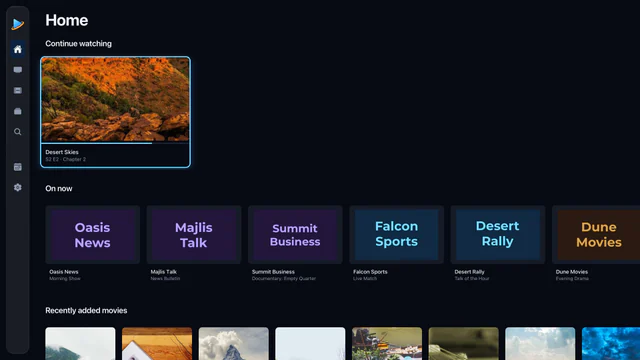This screenshot has height=360, width=640.
Task: Open Settings via the gear icon
Action: coord(18,187)
